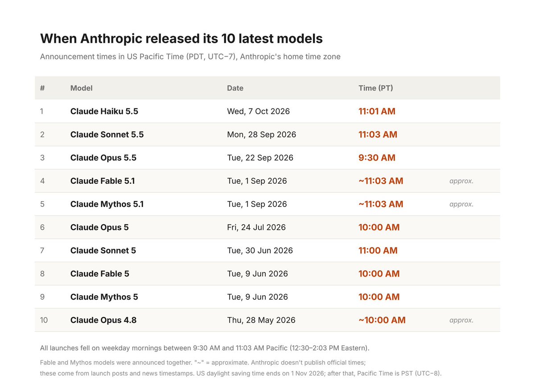
Task: Select the date in the Claude Mythos 5.1 row
Action: pos(257,204)
